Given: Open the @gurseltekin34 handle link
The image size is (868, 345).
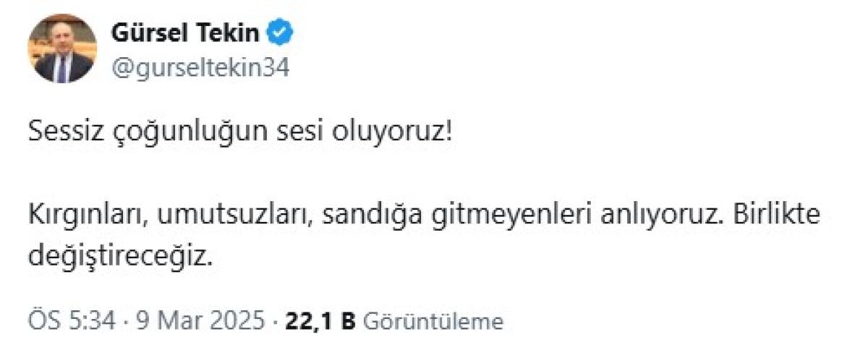Looking at the screenshot, I should coord(200,67).
